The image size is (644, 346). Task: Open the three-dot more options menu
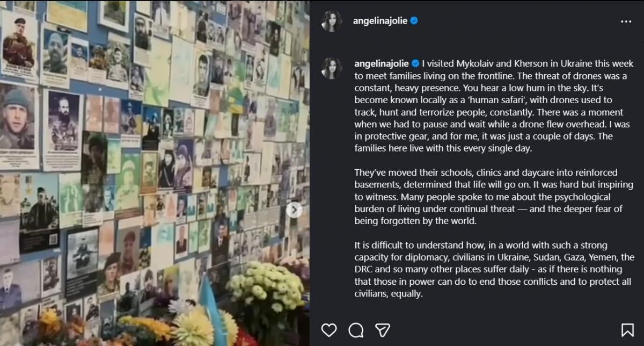[x=626, y=21]
